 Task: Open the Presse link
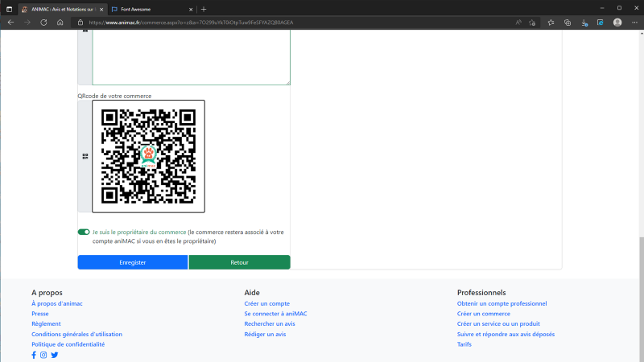pyautogui.click(x=39, y=314)
